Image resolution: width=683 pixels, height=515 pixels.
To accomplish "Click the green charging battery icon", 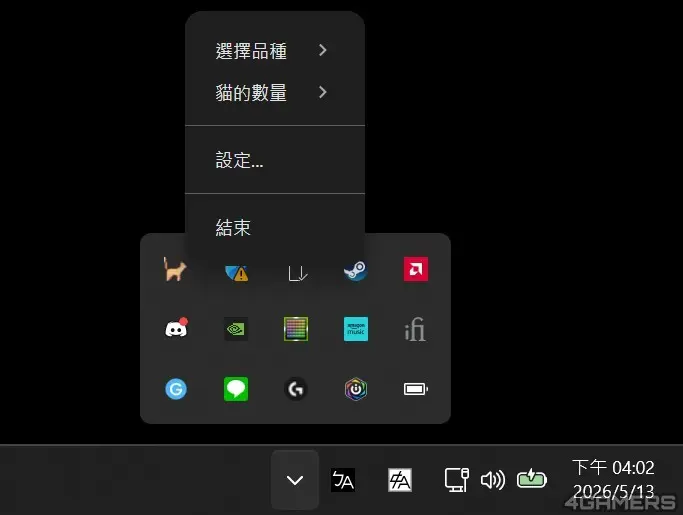I will (531, 479).
